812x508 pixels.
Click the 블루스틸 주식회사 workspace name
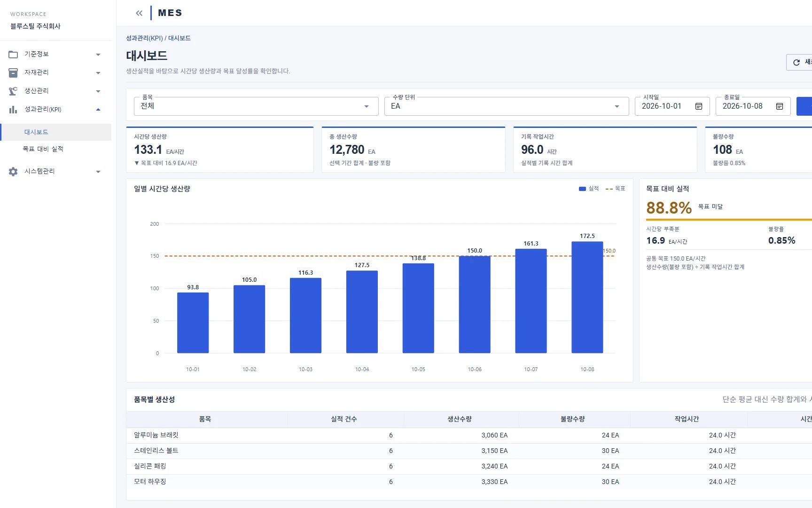[x=36, y=26]
